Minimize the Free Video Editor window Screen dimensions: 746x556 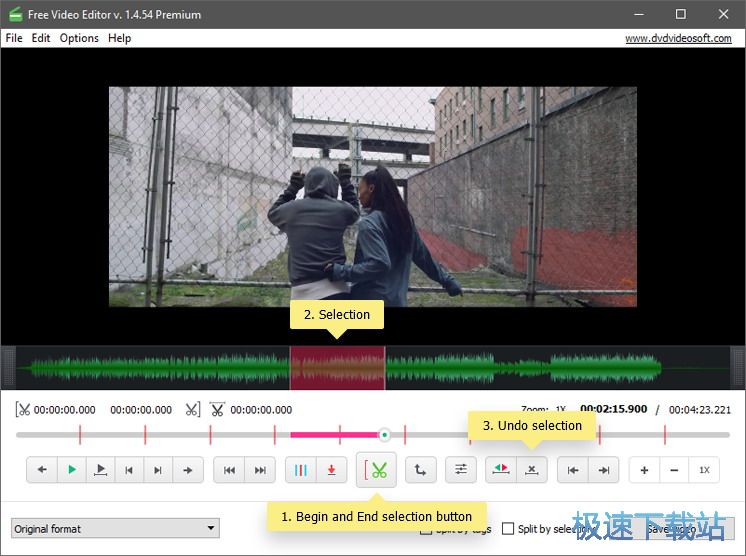pyautogui.click(x=639, y=14)
